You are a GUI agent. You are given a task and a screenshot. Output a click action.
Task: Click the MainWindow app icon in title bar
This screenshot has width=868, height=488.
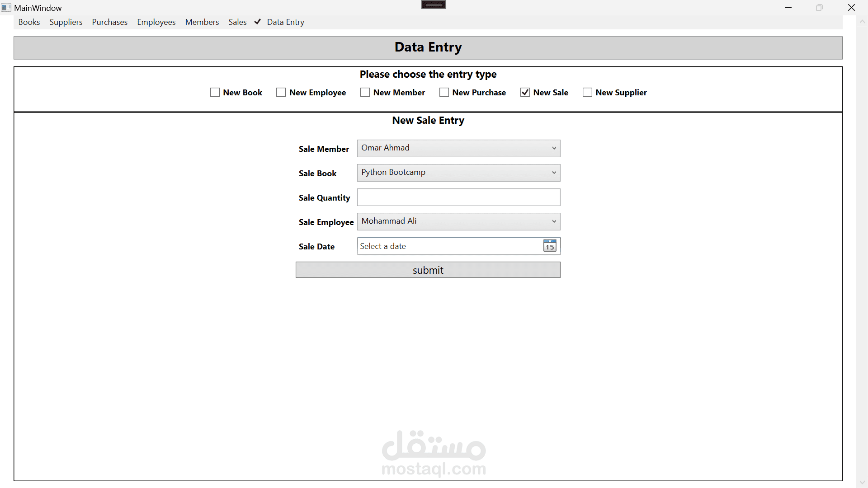tap(6, 8)
